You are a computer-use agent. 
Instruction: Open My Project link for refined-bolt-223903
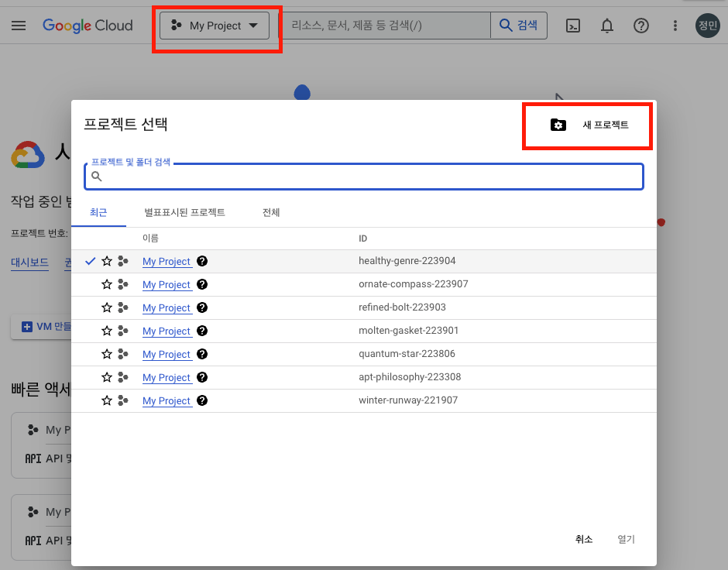(167, 307)
